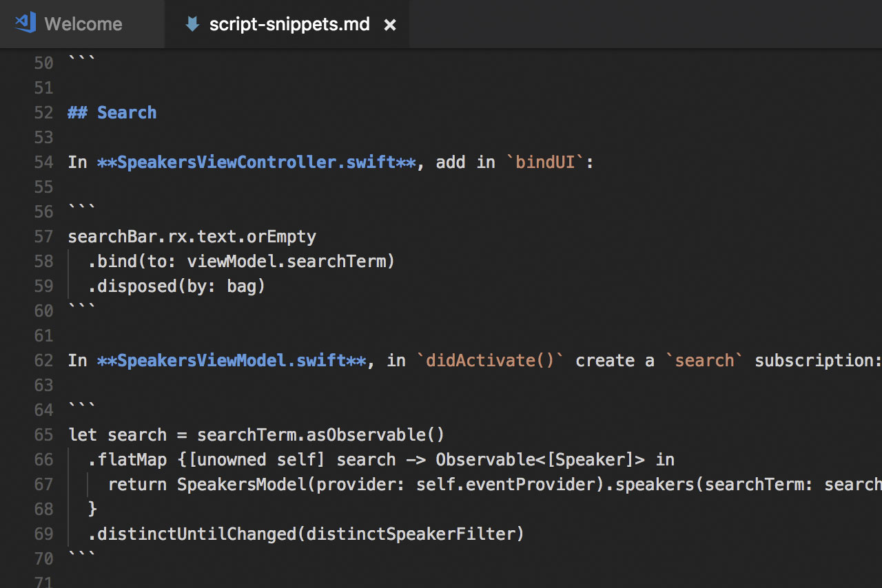This screenshot has width=882, height=588.
Task: Click 'distinctSpeakerFilter' argument
Action: point(411,534)
